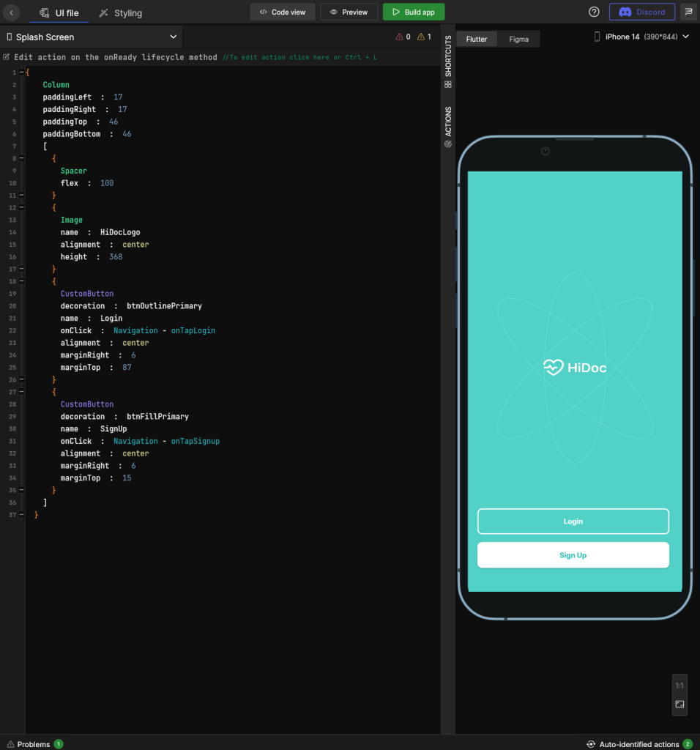Collapse the Image block fold at line 12
This screenshot has height=750, width=700.
coord(21,207)
